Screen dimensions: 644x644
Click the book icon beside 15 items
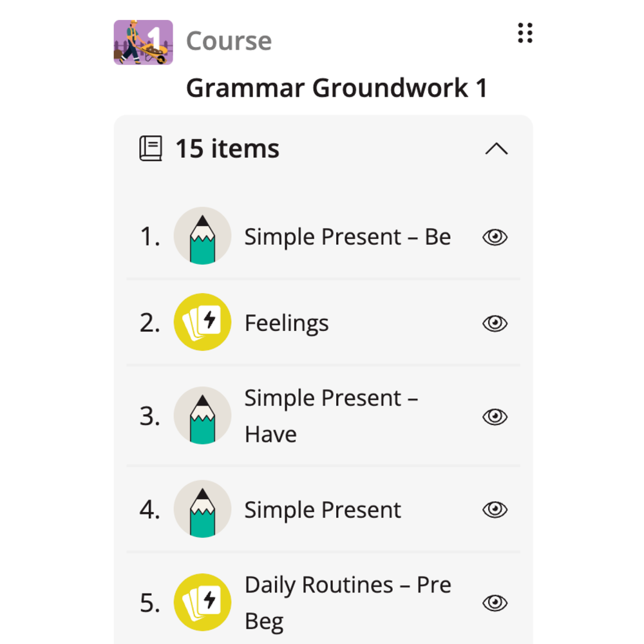click(151, 148)
